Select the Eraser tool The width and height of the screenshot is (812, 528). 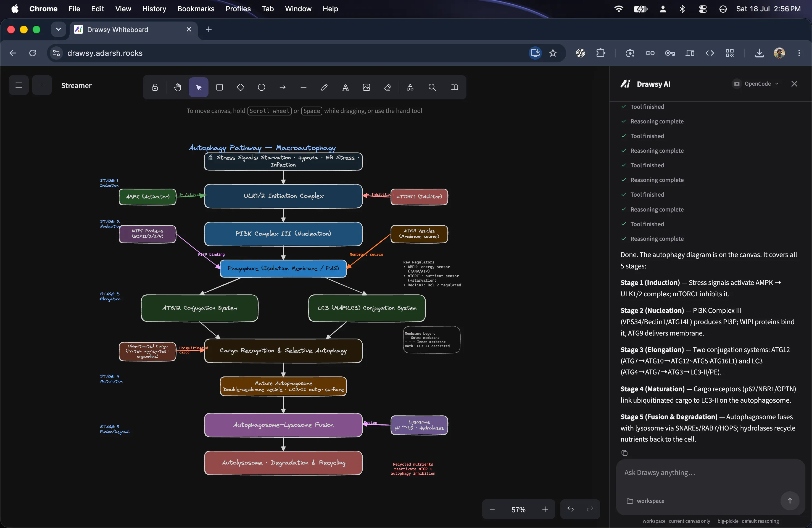(387, 87)
